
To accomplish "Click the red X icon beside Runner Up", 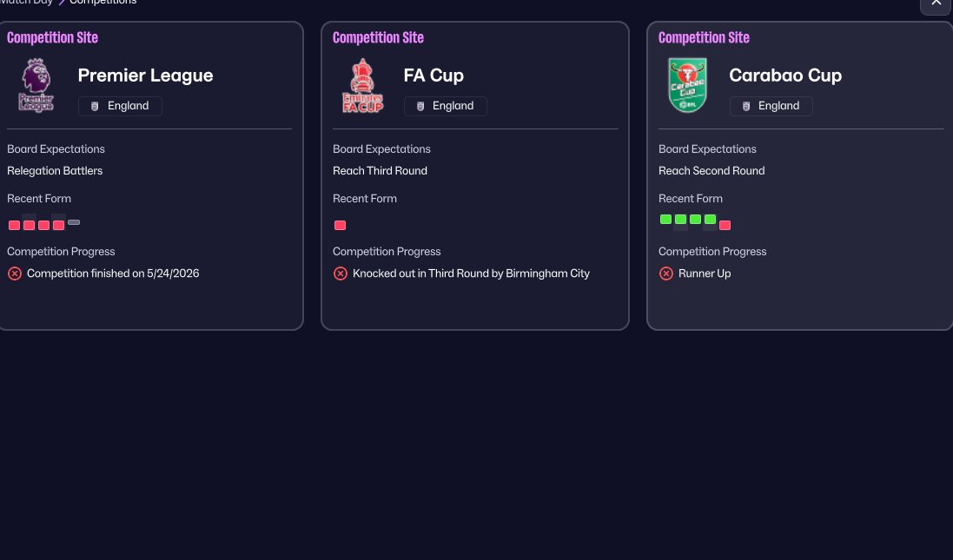I will pyautogui.click(x=666, y=273).
